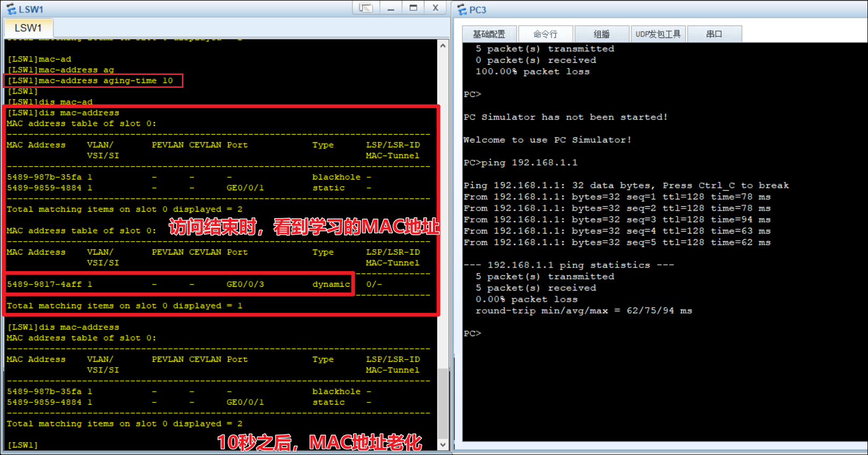Click the ping reply line with seq=5

click(617, 242)
